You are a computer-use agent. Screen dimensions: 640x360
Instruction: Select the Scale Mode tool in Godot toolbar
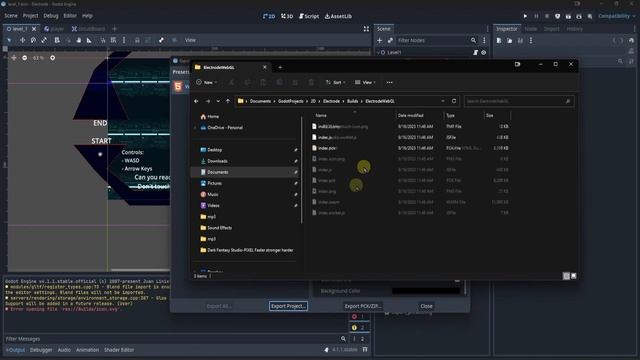[x=44, y=40]
